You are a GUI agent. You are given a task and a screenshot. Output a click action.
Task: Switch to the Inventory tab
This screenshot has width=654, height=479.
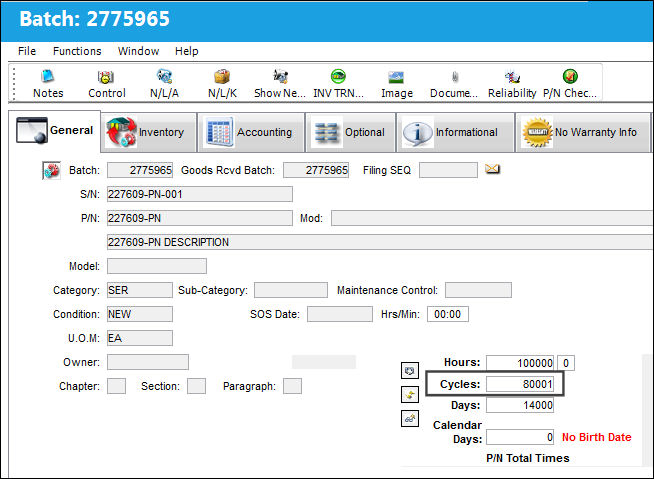149,132
